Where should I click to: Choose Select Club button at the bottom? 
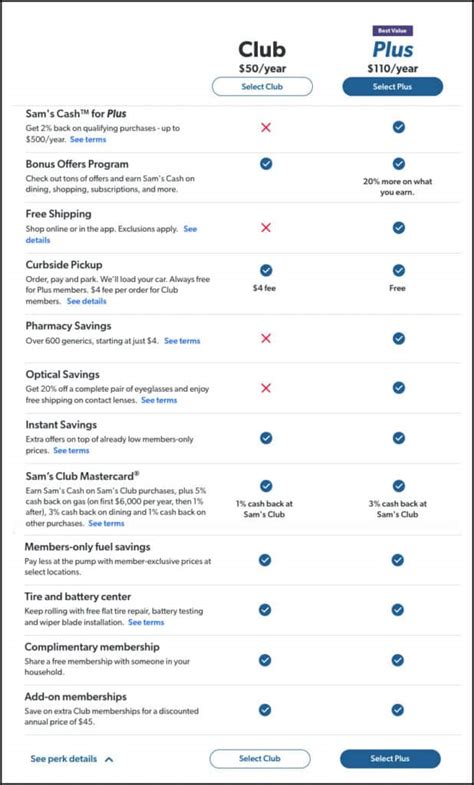point(260,758)
